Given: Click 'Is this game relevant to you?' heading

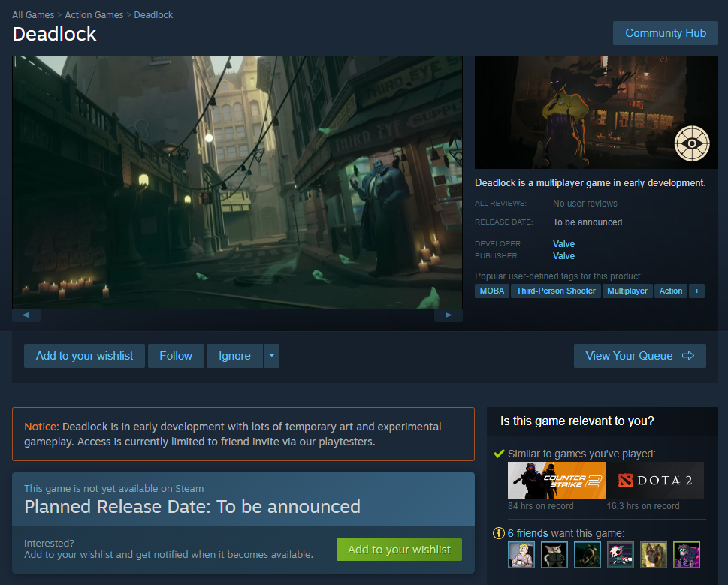Looking at the screenshot, I should pos(577,421).
